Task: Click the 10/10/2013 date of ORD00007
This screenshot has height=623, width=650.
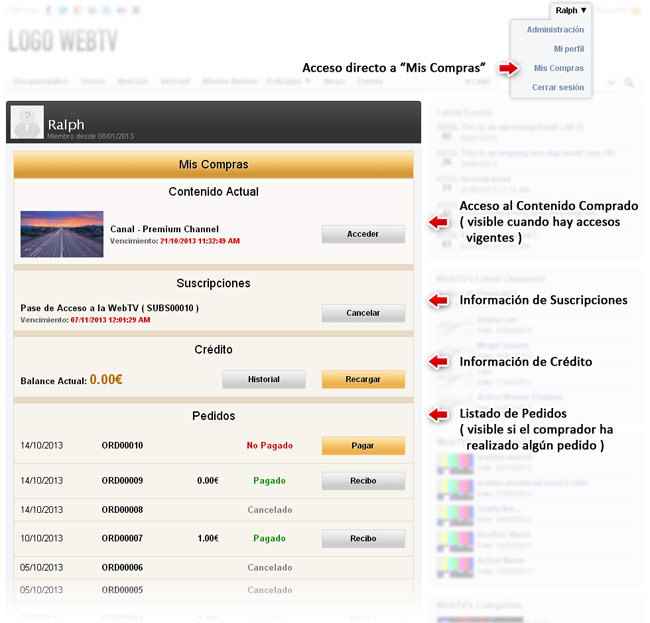Action: pos(41,538)
